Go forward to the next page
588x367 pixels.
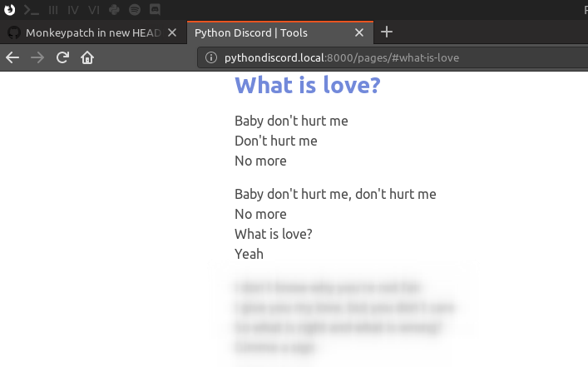pyautogui.click(x=37, y=57)
